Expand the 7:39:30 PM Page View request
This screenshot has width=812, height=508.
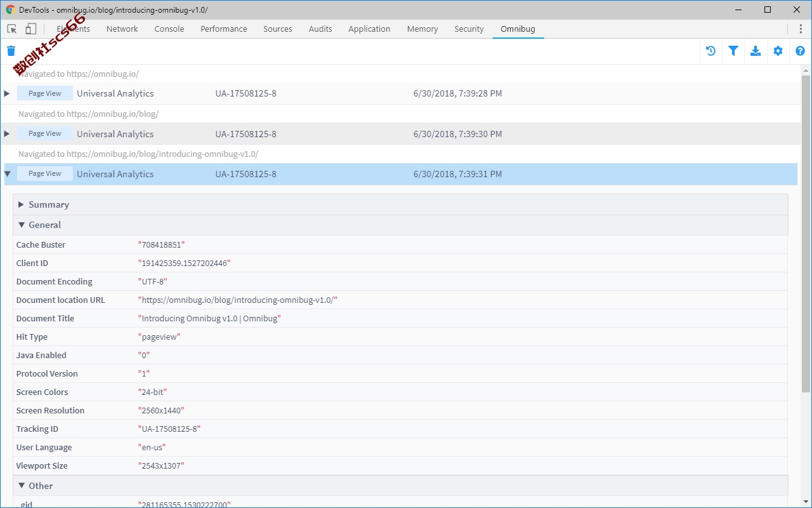[7, 133]
